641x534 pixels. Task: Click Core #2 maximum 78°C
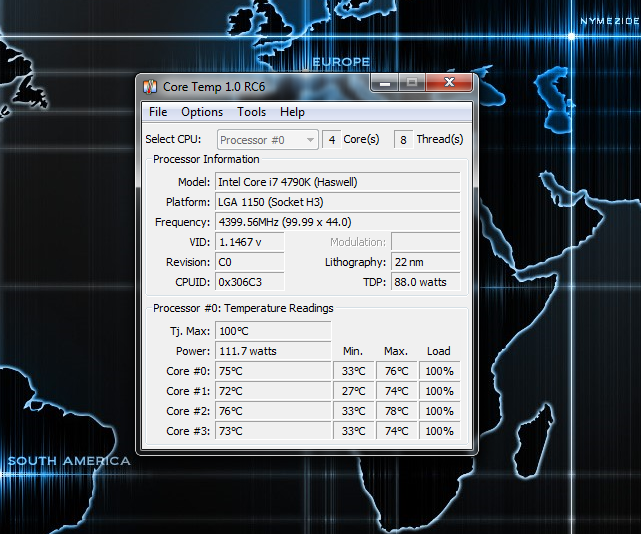397,411
